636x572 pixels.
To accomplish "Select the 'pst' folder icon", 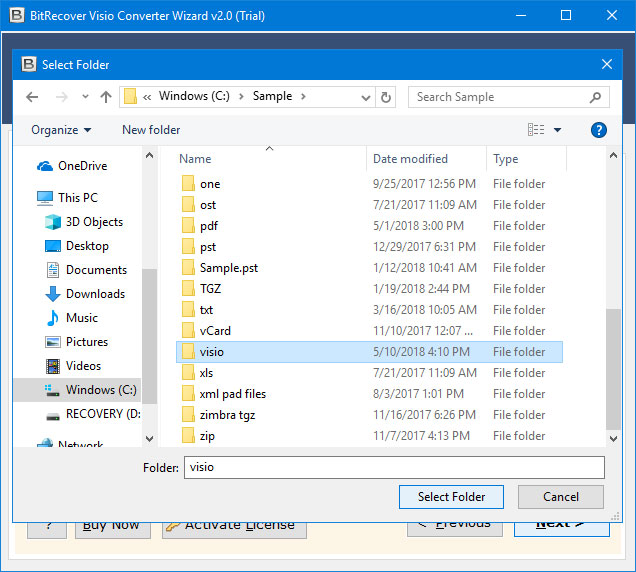I will [188, 247].
